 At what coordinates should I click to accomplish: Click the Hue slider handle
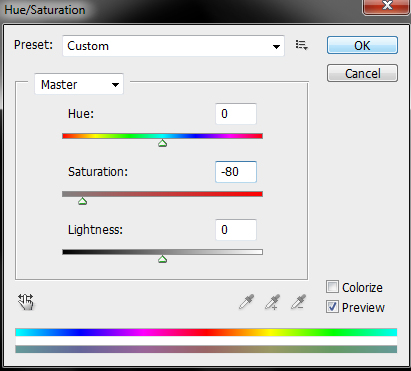162,143
